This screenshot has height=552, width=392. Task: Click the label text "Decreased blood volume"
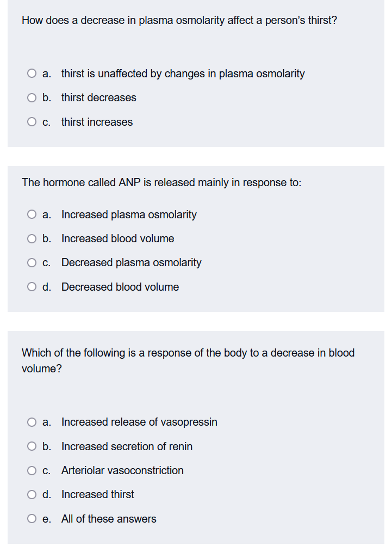pos(120,286)
